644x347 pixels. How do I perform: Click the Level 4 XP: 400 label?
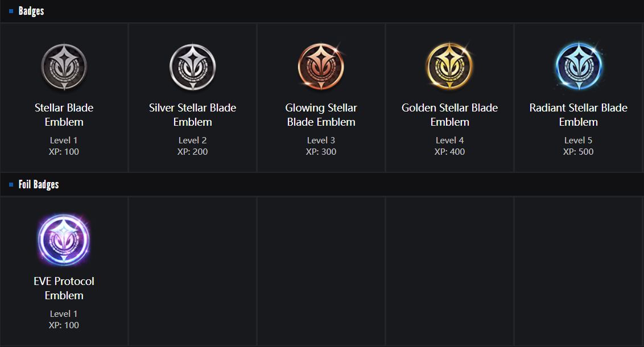click(x=449, y=146)
